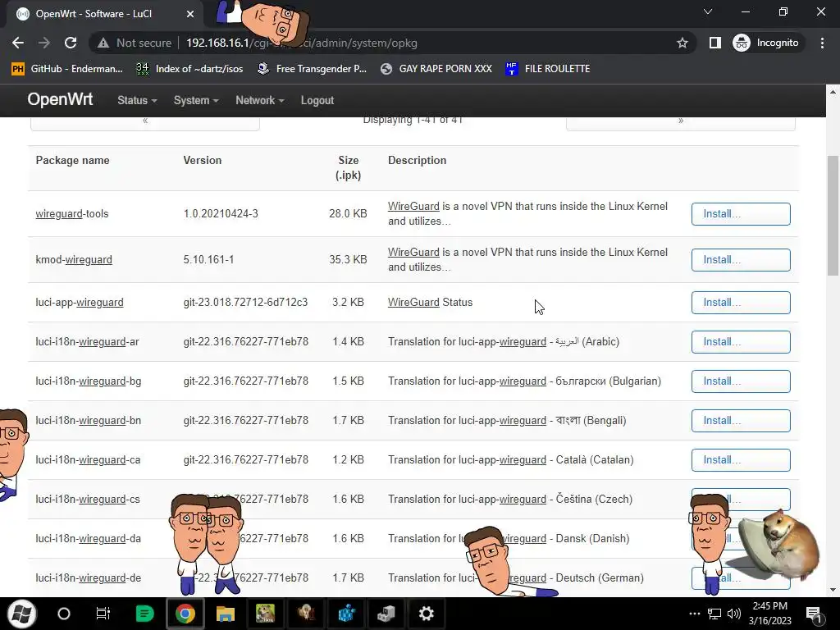Open the blue cubes app on taskbar
This screenshot has width=840, height=630.
coord(347,614)
